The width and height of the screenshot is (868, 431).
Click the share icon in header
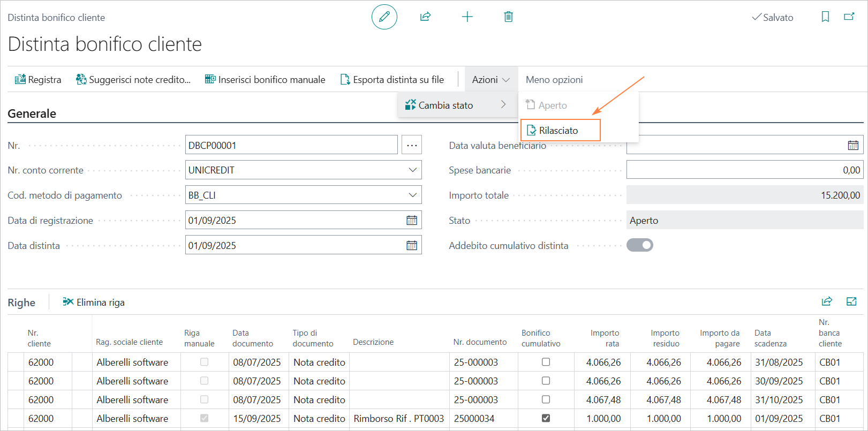[x=425, y=17]
